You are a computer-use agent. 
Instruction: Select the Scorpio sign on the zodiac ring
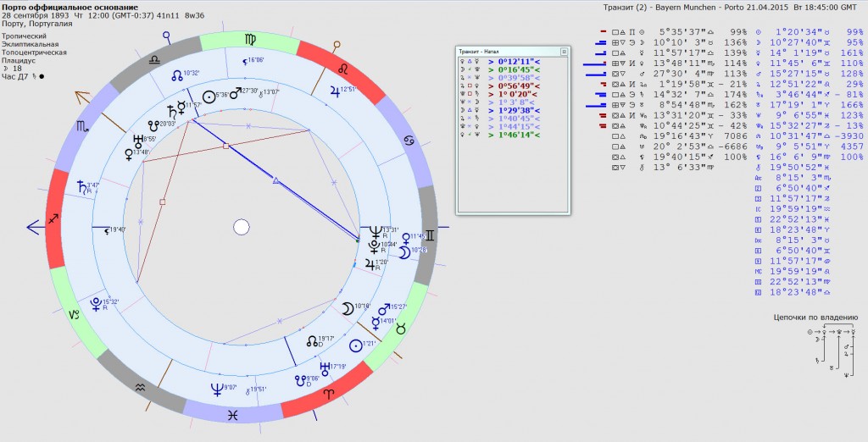tap(82, 127)
